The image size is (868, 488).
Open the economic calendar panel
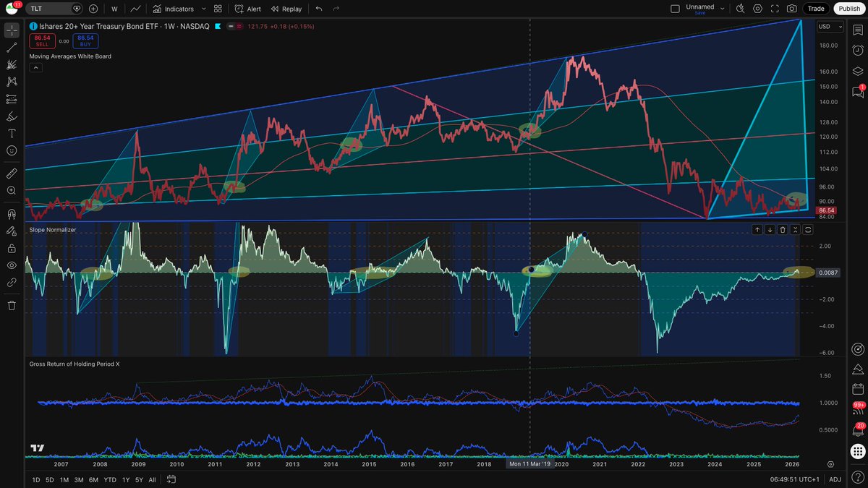click(x=858, y=389)
